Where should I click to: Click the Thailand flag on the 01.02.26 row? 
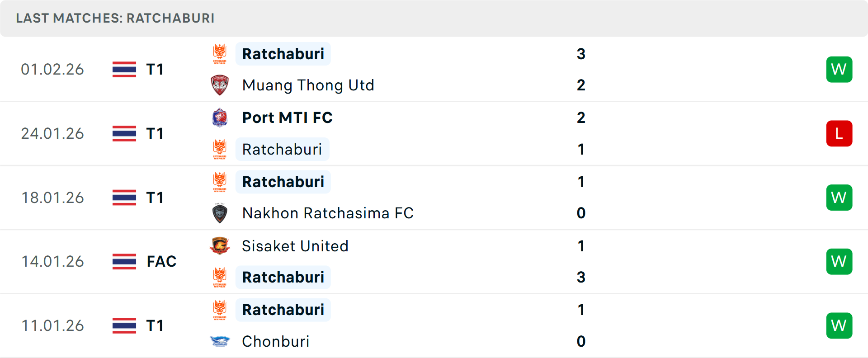[x=124, y=69]
